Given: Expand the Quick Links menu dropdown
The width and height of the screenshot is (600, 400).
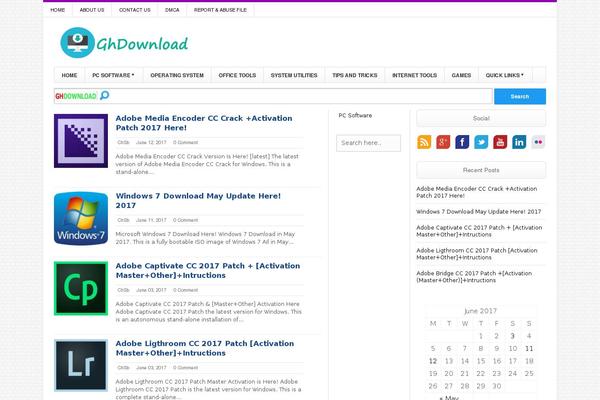Looking at the screenshot, I should pos(504,75).
